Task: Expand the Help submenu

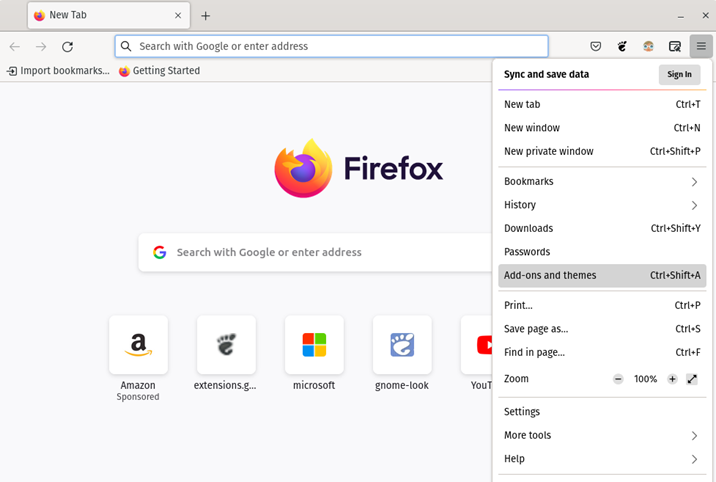Action: click(602, 459)
